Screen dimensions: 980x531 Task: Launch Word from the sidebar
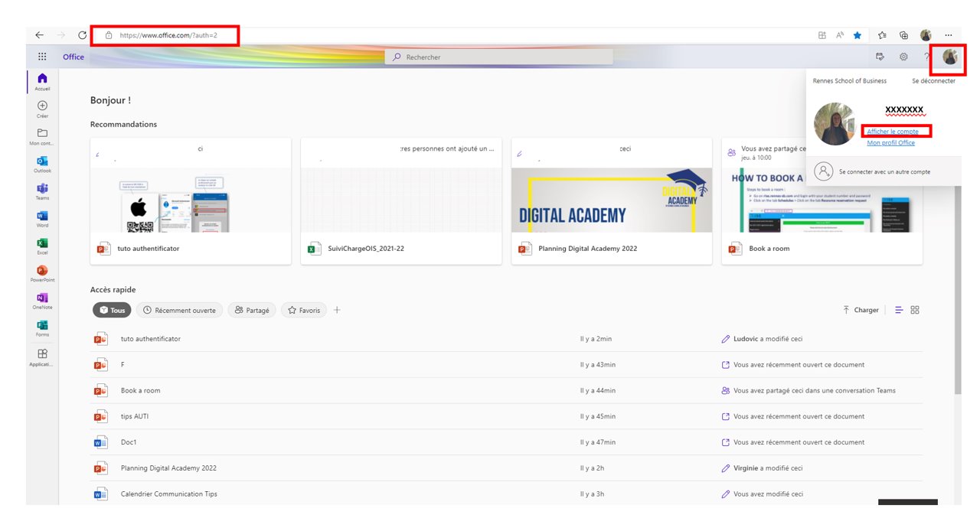42,220
